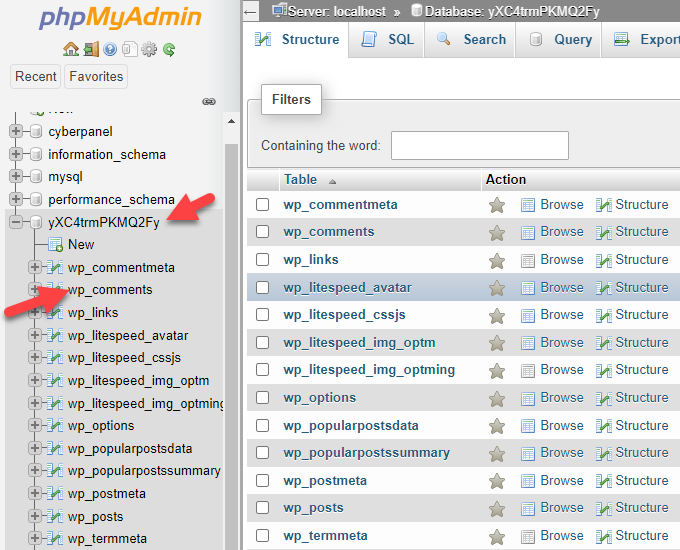Expand the performance_schema node
This screenshot has width=680, height=550.
pyautogui.click(x=16, y=199)
